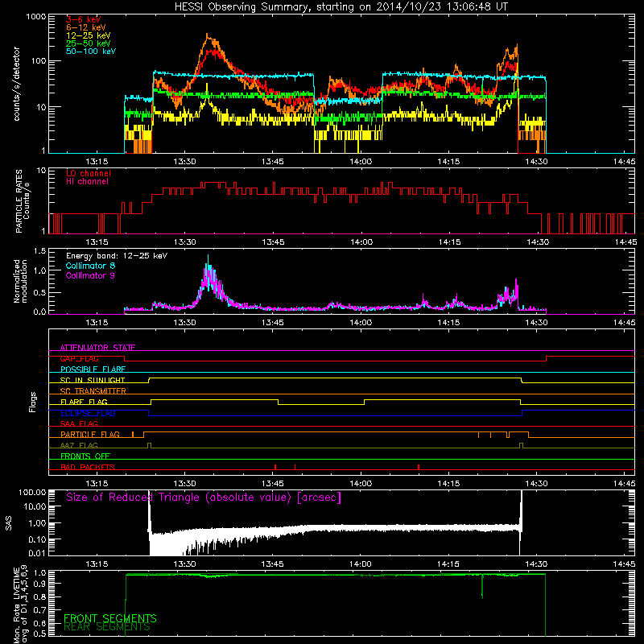Viewport: 644px width, 644px height.
Task: Click the PARTICLE FLAG label
Action: [90, 435]
